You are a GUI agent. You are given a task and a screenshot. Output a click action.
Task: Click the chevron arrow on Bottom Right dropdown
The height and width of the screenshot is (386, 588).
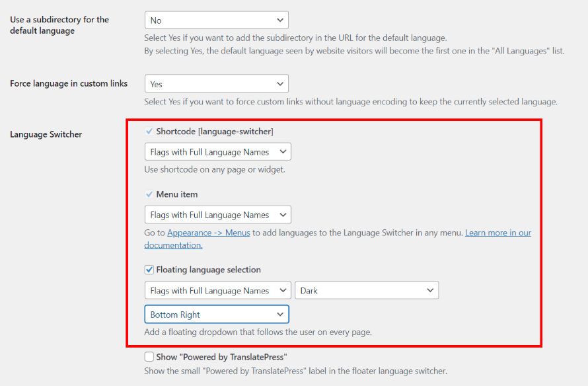[279, 315]
